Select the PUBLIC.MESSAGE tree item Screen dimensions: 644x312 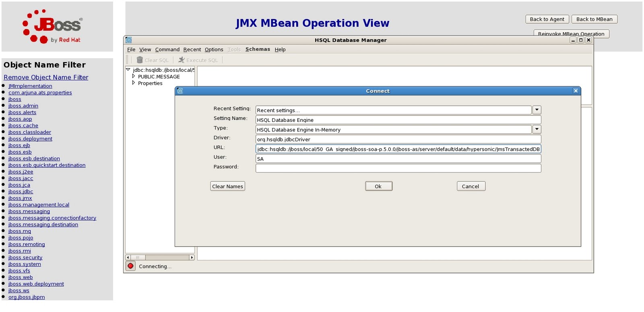[159, 77]
